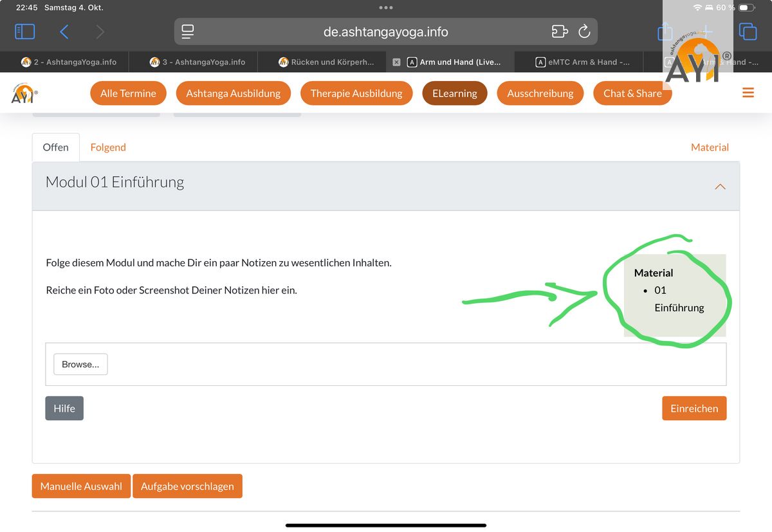The height and width of the screenshot is (532, 772).
Task: Open page reader menu in address bar
Action: (x=188, y=32)
